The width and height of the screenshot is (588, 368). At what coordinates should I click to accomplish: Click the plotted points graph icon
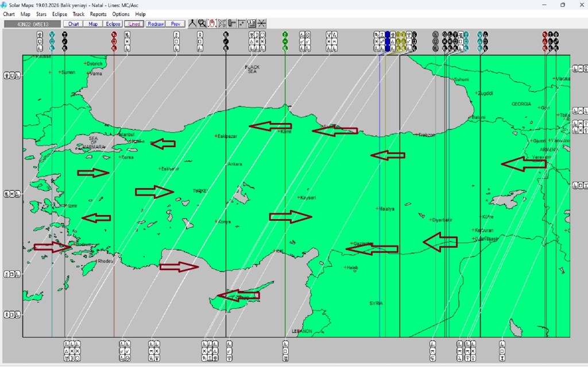point(242,24)
